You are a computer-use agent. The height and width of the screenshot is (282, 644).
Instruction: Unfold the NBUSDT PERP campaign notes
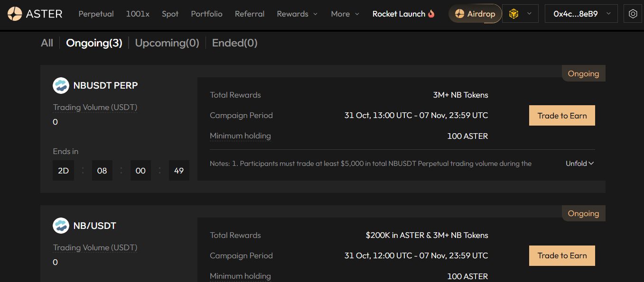(x=579, y=164)
